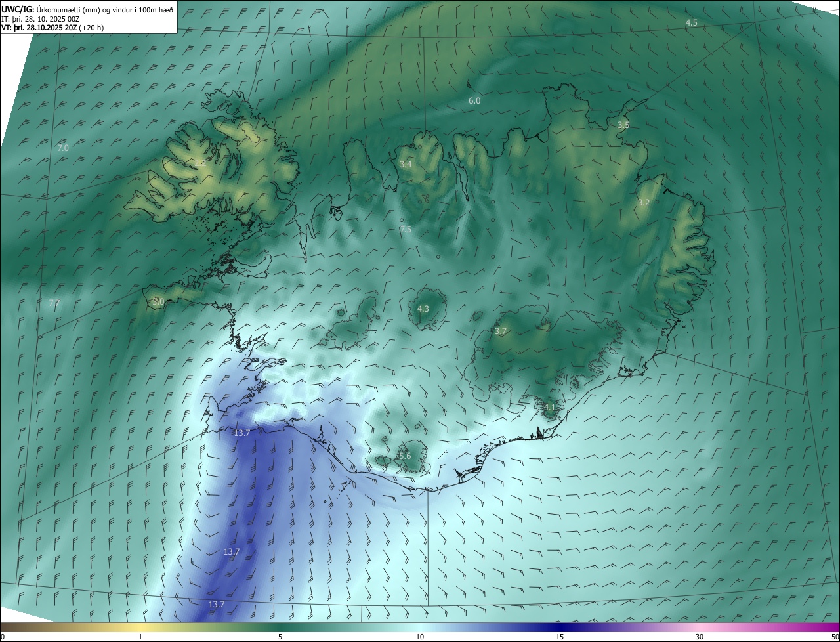840x642 pixels.
Task: Click the 7.7 value label at the west edge
Action: (x=54, y=303)
